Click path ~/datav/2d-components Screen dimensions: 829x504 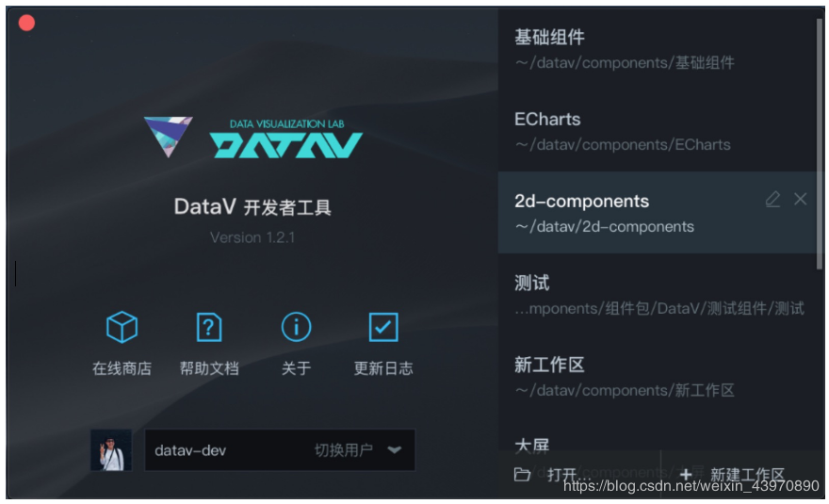[x=604, y=226]
